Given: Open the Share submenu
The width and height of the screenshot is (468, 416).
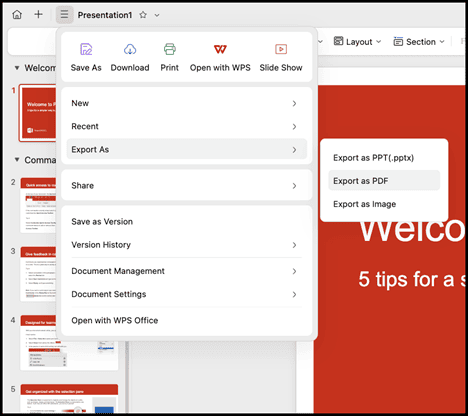Looking at the screenshot, I should pos(187,185).
